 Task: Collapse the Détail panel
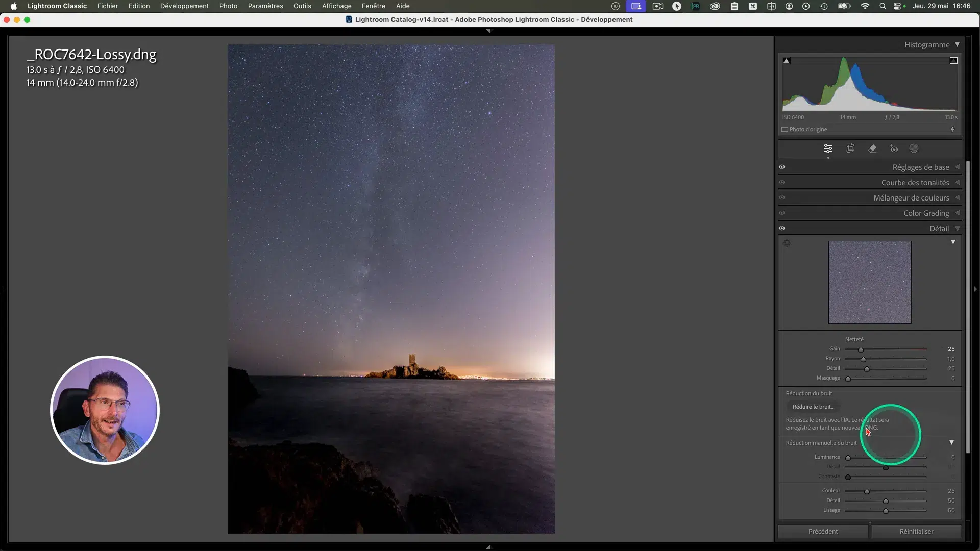click(958, 228)
